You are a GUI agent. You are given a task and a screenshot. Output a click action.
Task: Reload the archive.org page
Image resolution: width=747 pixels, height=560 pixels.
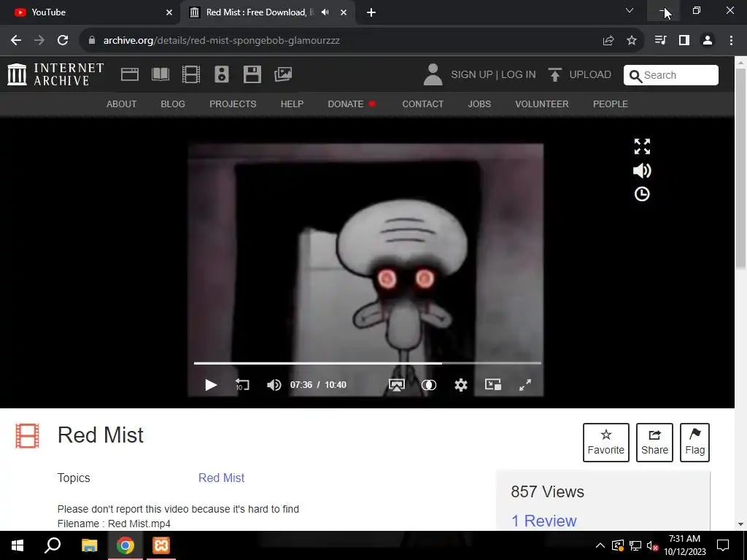pos(63,41)
